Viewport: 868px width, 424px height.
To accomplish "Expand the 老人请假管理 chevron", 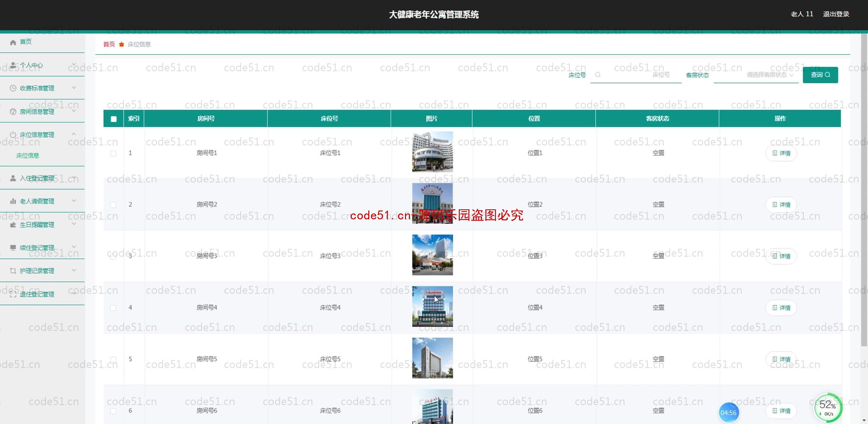I will point(74,201).
